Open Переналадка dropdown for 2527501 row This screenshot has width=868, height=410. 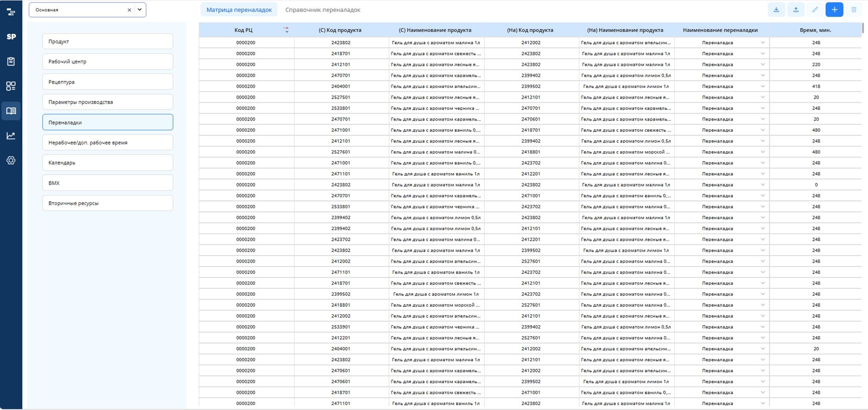pyautogui.click(x=763, y=97)
